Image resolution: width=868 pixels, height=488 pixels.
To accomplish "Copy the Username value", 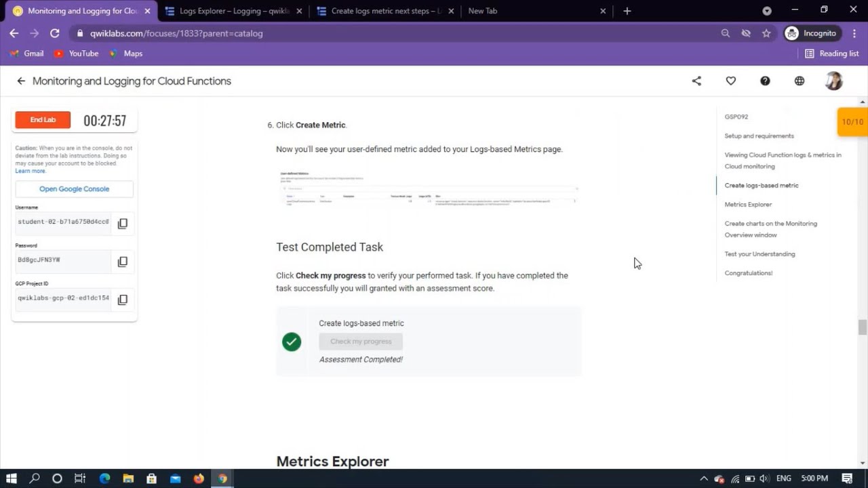I will pyautogui.click(x=123, y=224).
